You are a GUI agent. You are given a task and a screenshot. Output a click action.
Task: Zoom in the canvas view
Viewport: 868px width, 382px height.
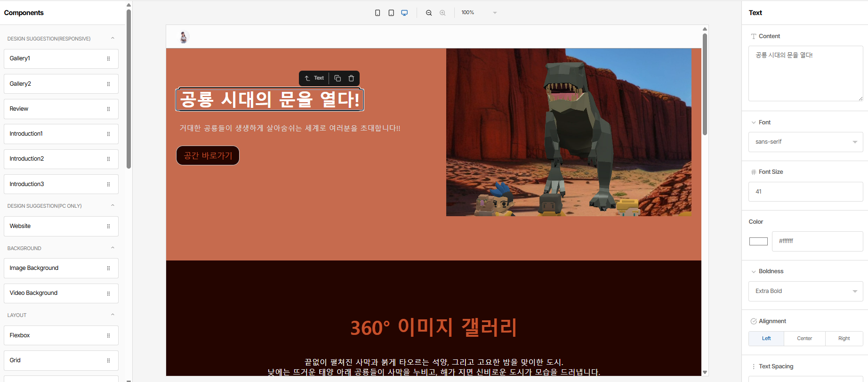tap(442, 13)
